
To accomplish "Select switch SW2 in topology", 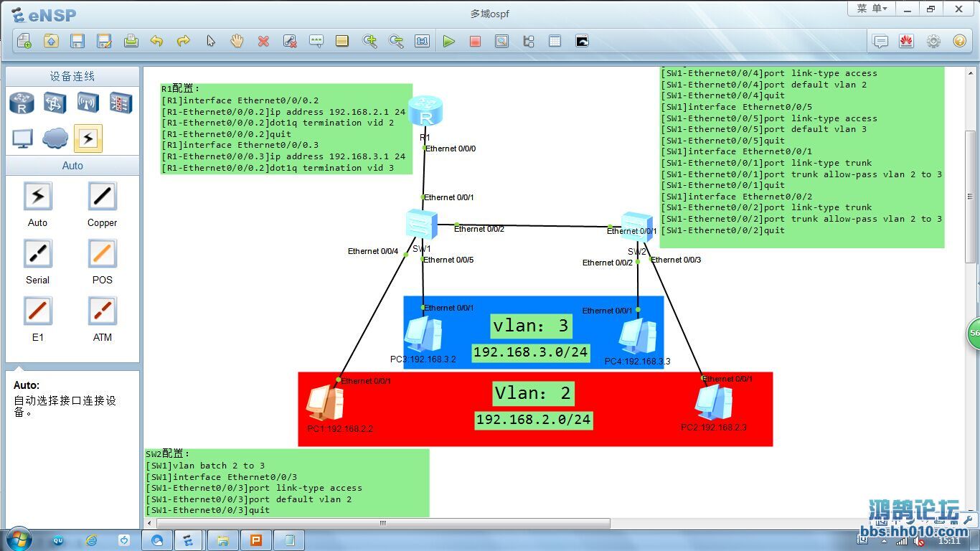I will coord(637,227).
